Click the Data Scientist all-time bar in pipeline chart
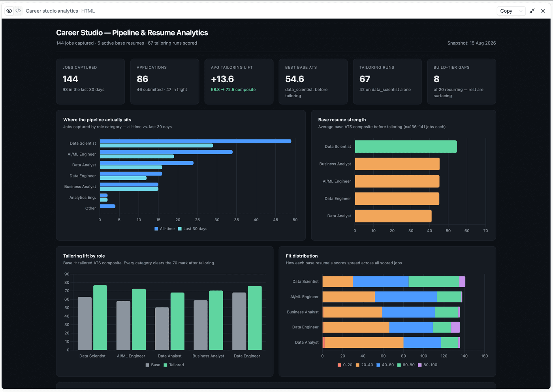553x392 pixels. coord(196,141)
